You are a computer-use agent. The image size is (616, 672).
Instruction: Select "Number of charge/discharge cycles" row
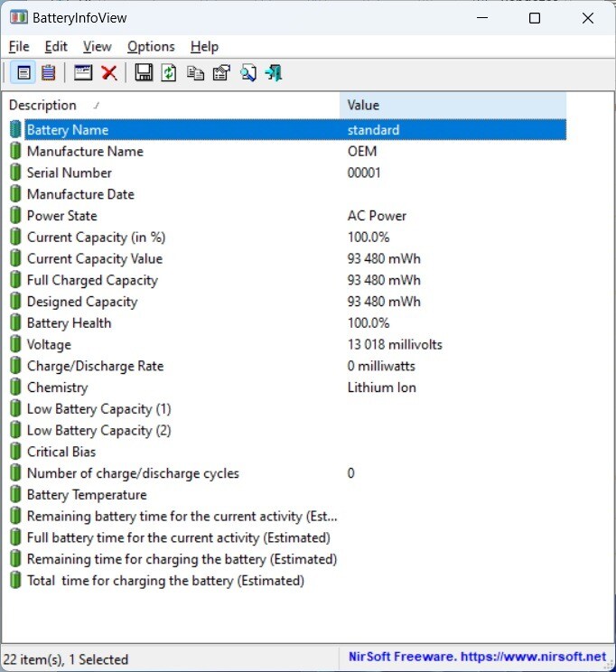[288, 473]
